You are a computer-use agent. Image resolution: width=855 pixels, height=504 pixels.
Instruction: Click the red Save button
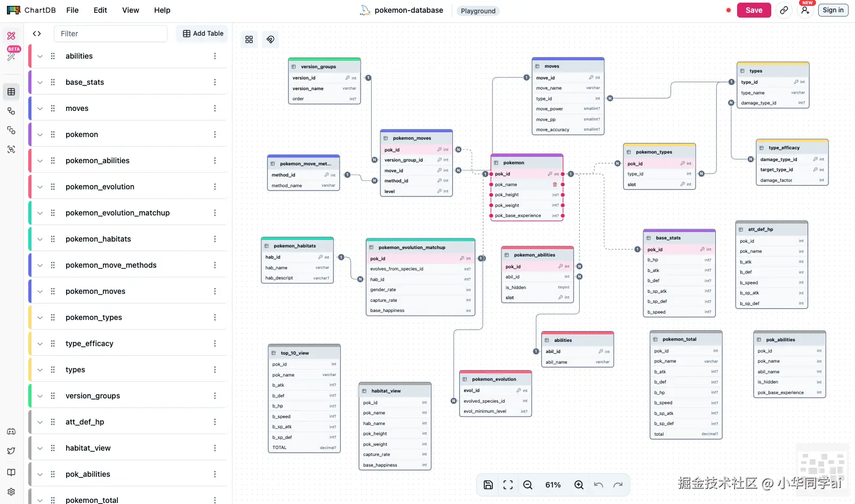click(x=754, y=10)
